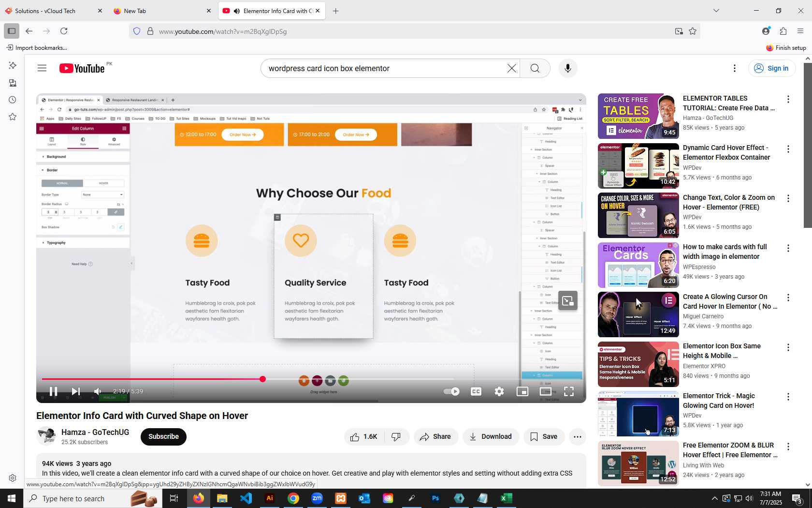This screenshot has width=812, height=508.
Task: Open Free Elementor ZOOM & BLUR video title
Action: [730, 450]
